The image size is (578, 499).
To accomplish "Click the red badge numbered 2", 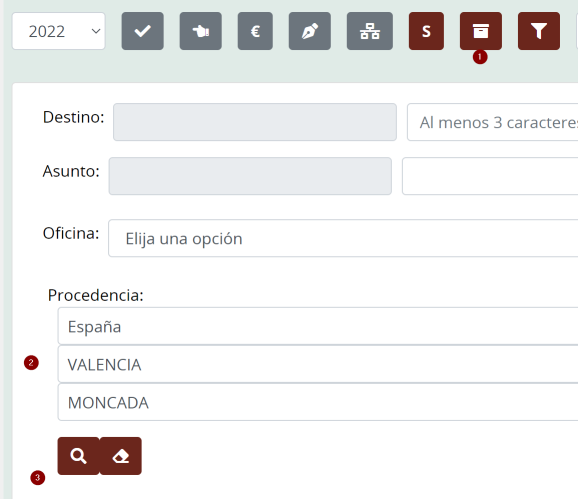I will point(31,363).
